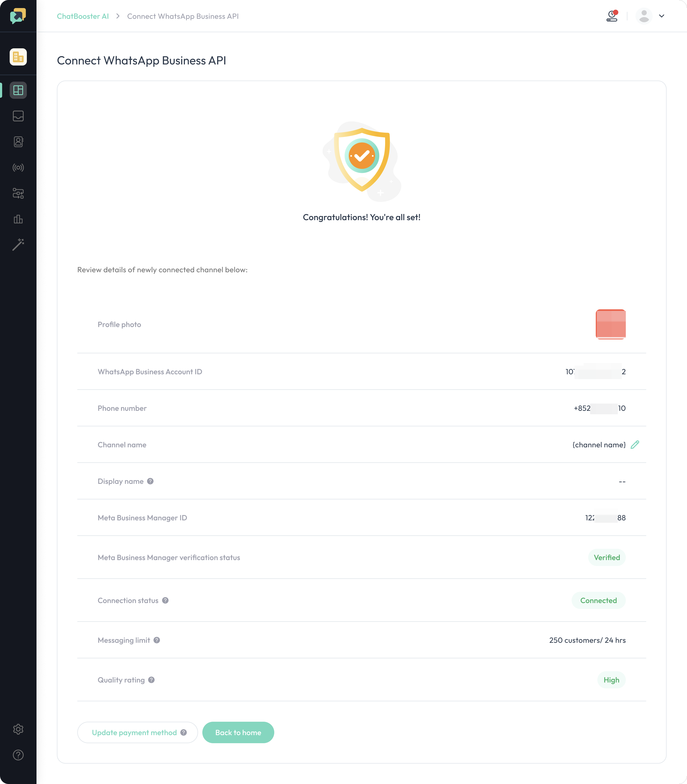The height and width of the screenshot is (784, 687).
Task: Show the Display name help tooltip
Action: pos(150,481)
